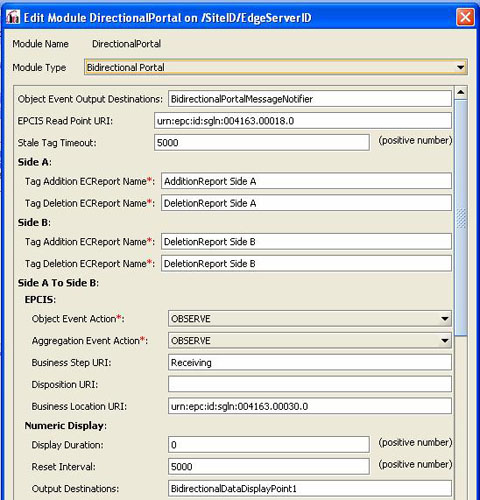This screenshot has height=500, width=480.
Task: Edit Side A Tag Deletion ECReport Name
Action: pyautogui.click(x=306, y=203)
